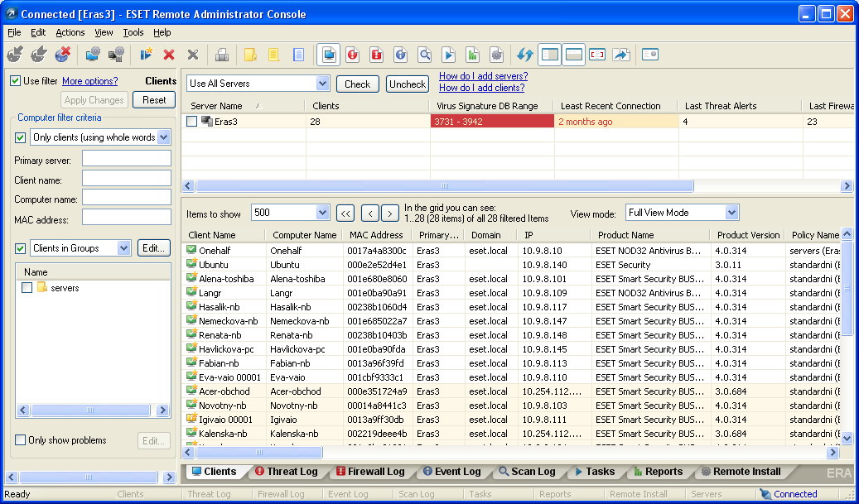Click the gray X toolbar icon
The image size is (859, 504).
(193, 55)
